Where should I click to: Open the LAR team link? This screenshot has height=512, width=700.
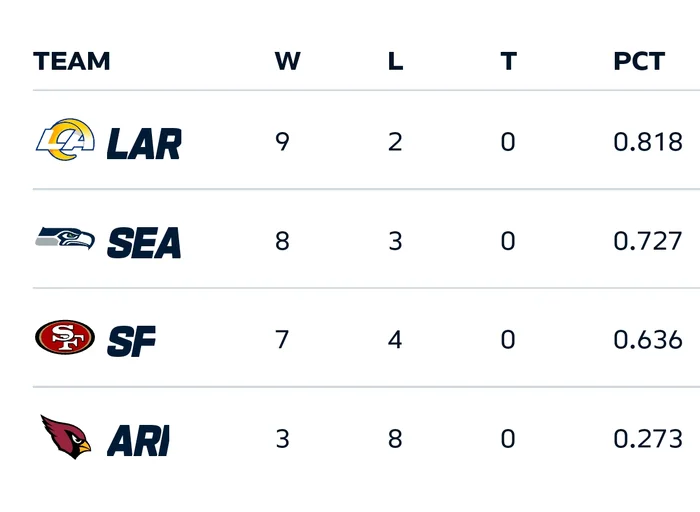144,143
